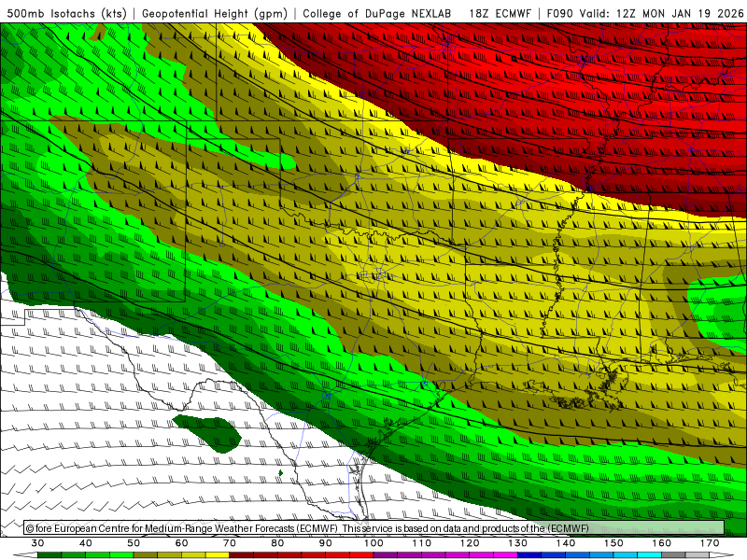The height and width of the screenshot is (560, 747).
Task: Click the '500mb Isotachs (kts)' title text
Action: (66, 13)
